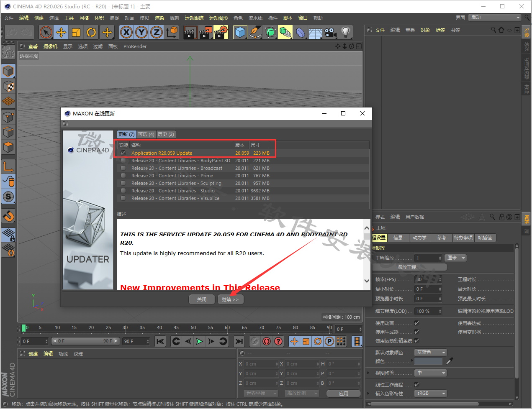The height and width of the screenshot is (409, 532).
Task: Click the 颜色 color swatch field
Action: tap(429, 361)
